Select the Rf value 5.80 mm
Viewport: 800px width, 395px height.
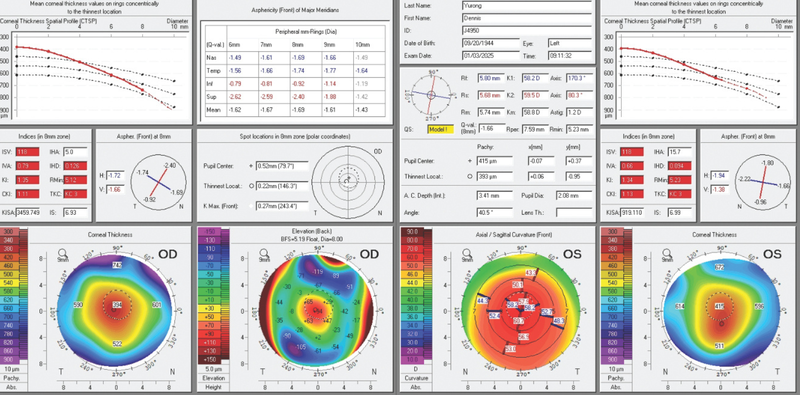(x=490, y=78)
